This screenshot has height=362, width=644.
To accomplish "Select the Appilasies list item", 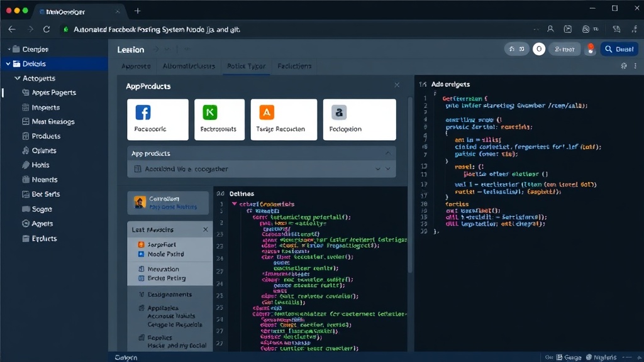I will (163, 308).
